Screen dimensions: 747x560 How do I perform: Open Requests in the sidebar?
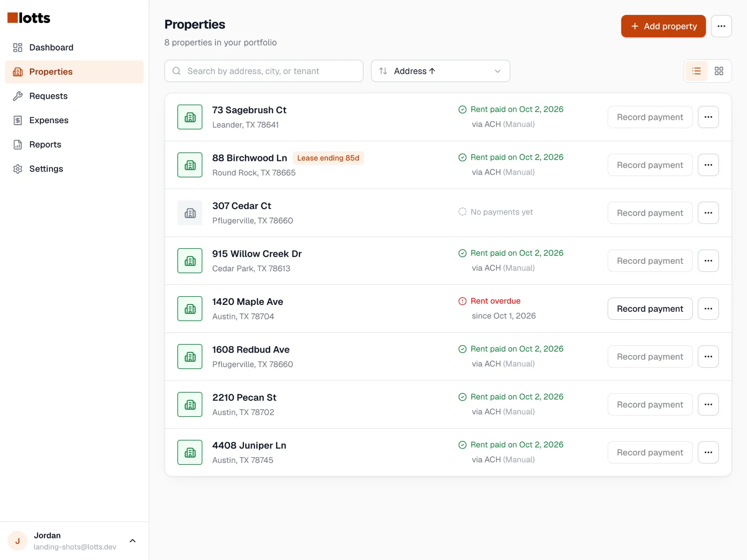pyautogui.click(x=74, y=96)
